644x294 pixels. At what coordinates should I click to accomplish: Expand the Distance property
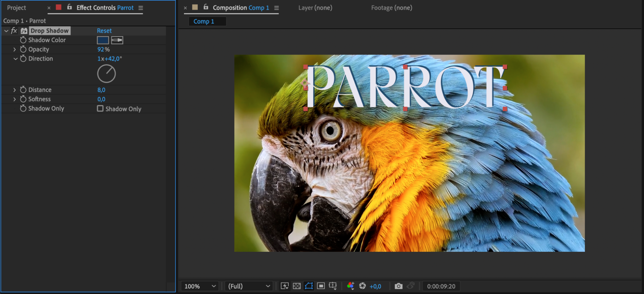(14, 90)
